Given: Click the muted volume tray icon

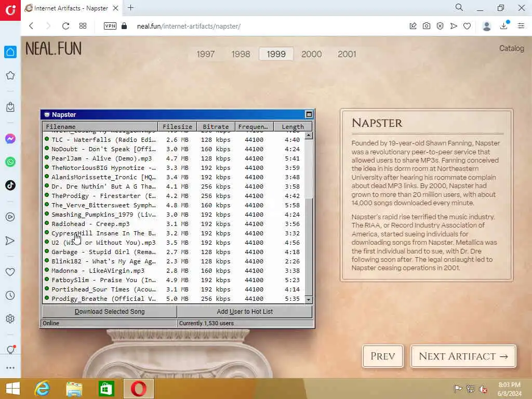Looking at the screenshot, I should [x=483, y=389].
